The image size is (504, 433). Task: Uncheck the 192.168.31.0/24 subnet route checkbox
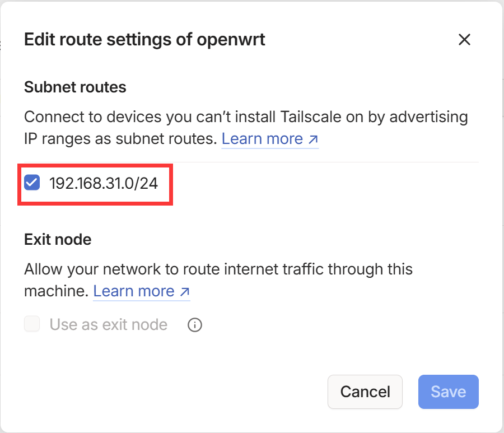click(32, 183)
